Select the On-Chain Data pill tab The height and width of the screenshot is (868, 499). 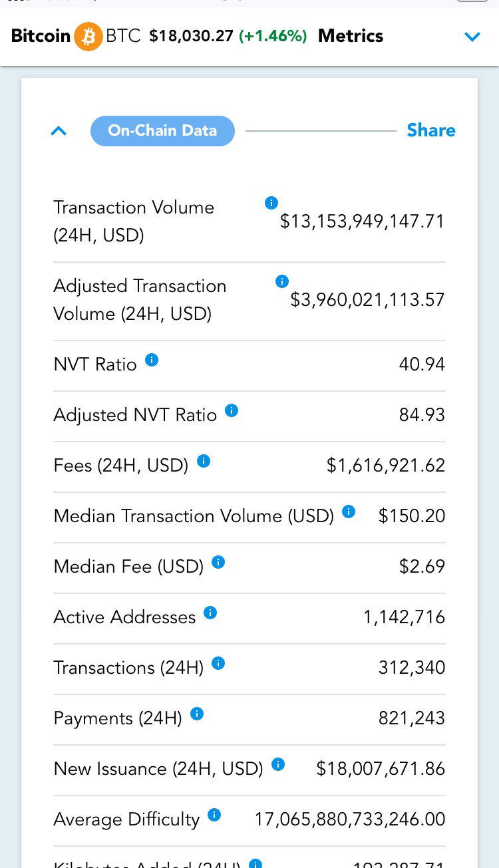pyautogui.click(x=162, y=130)
